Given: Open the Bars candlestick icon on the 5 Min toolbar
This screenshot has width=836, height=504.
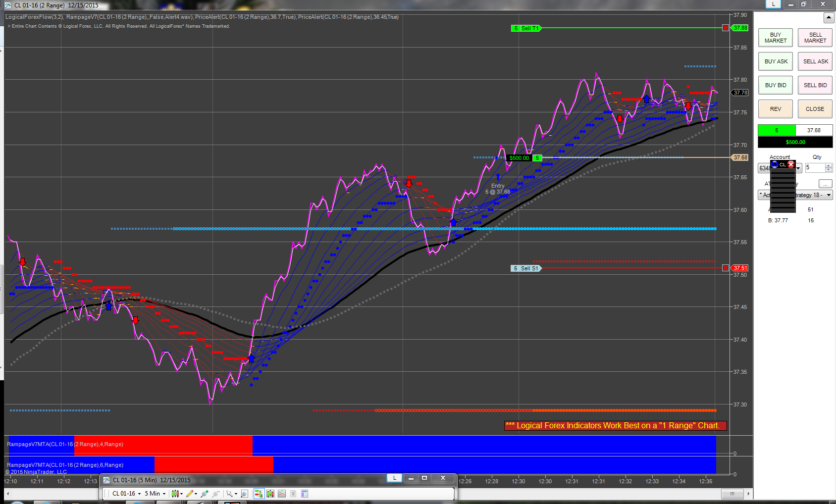Looking at the screenshot, I should 270,494.
